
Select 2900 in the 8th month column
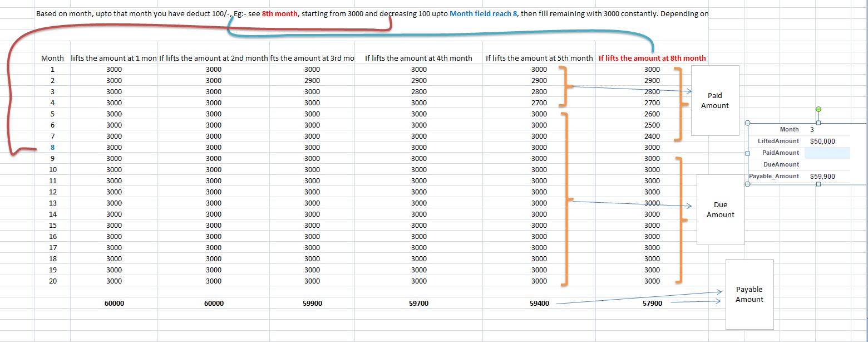pyautogui.click(x=652, y=80)
